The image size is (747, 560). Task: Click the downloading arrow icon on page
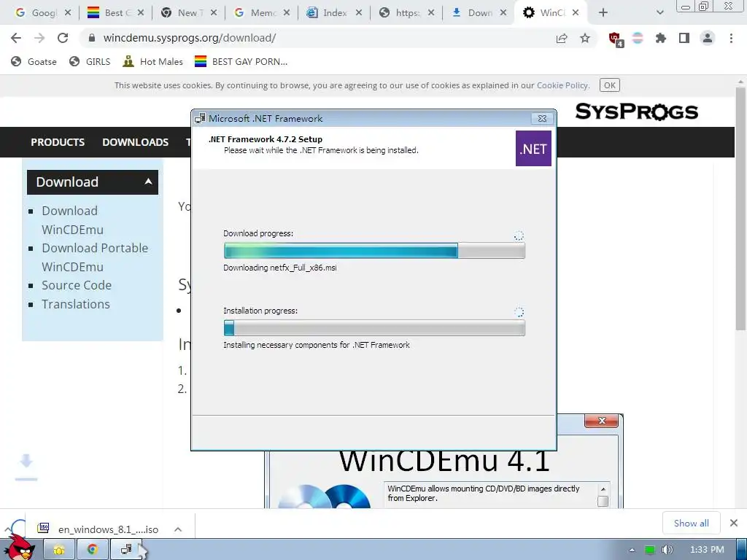[26, 467]
